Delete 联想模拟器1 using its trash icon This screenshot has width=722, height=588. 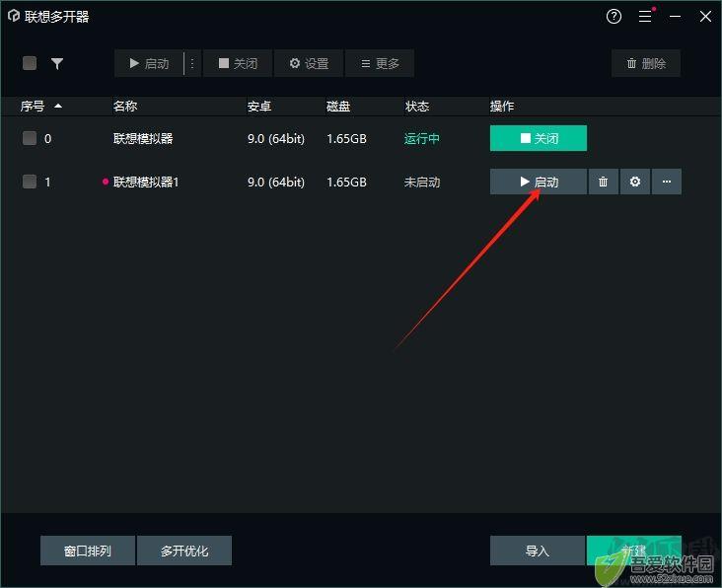[603, 182]
